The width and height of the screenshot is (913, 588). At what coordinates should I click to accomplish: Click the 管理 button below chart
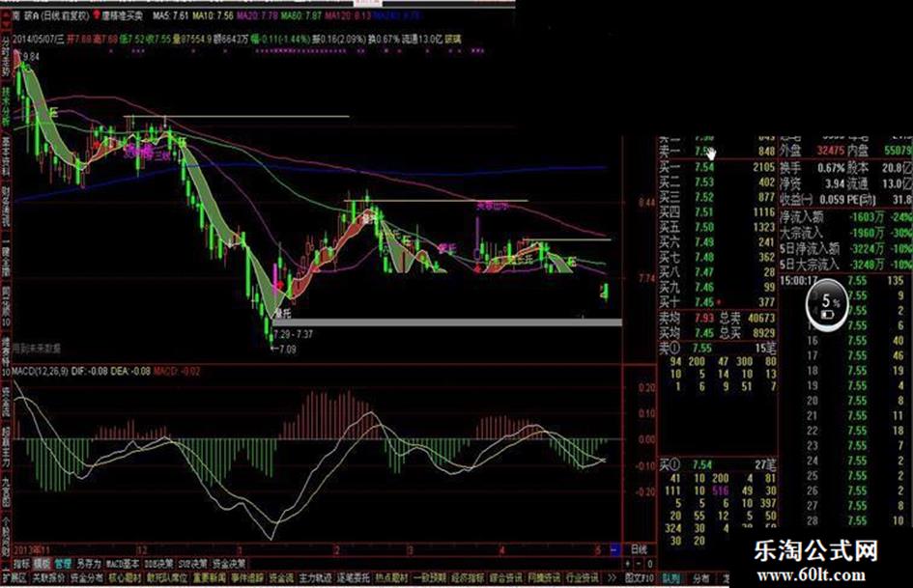point(63,564)
